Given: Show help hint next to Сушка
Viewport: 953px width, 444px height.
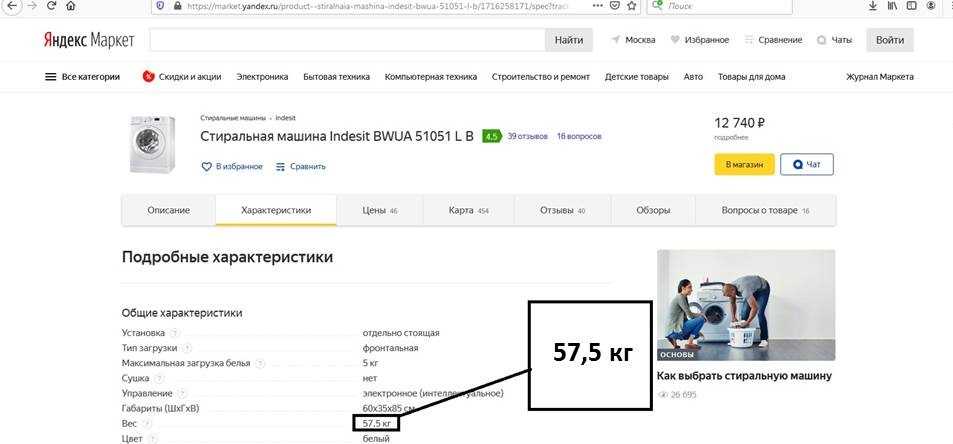Looking at the screenshot, I should click(x=162, y=379).
